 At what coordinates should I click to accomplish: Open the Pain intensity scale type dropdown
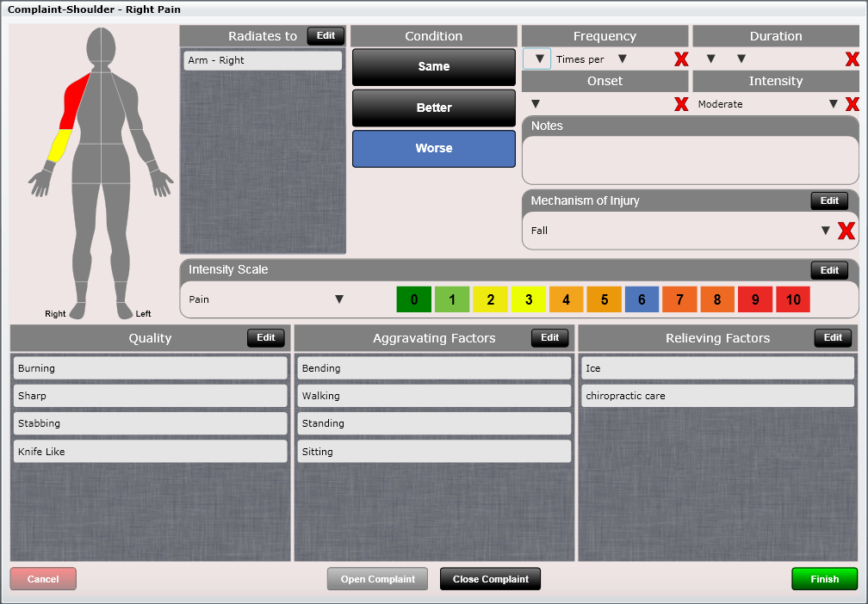pos(339,299)
